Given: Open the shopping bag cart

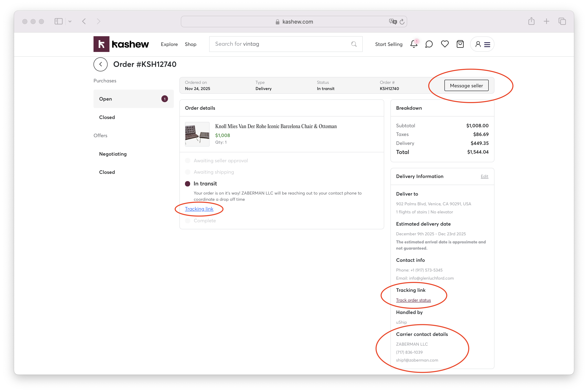Looking at the screenshot, I should coord(460,44).
